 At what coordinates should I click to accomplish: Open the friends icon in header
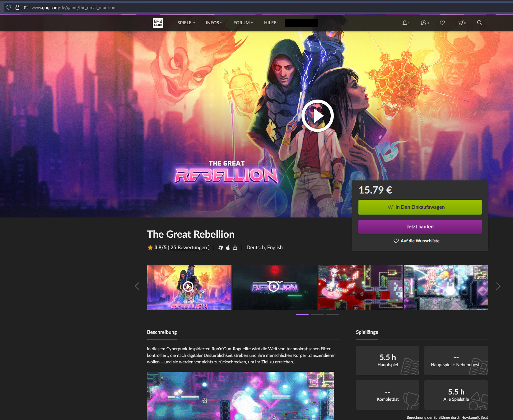click(425, 23)
